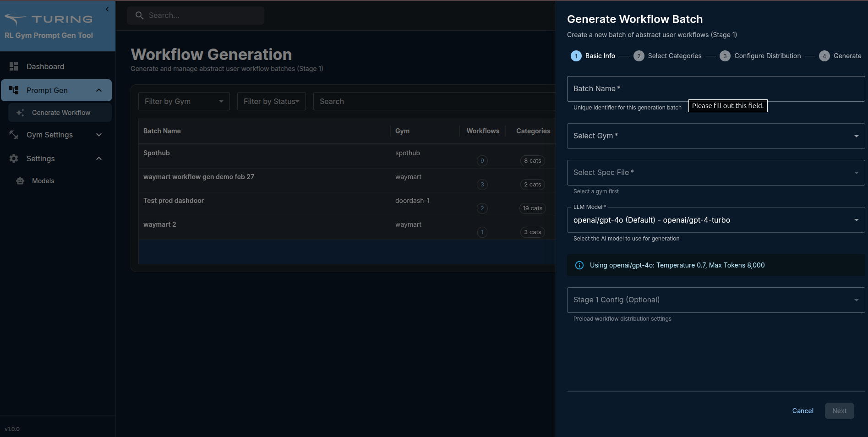Select the Dashboard icon in the sidebar

14,66
